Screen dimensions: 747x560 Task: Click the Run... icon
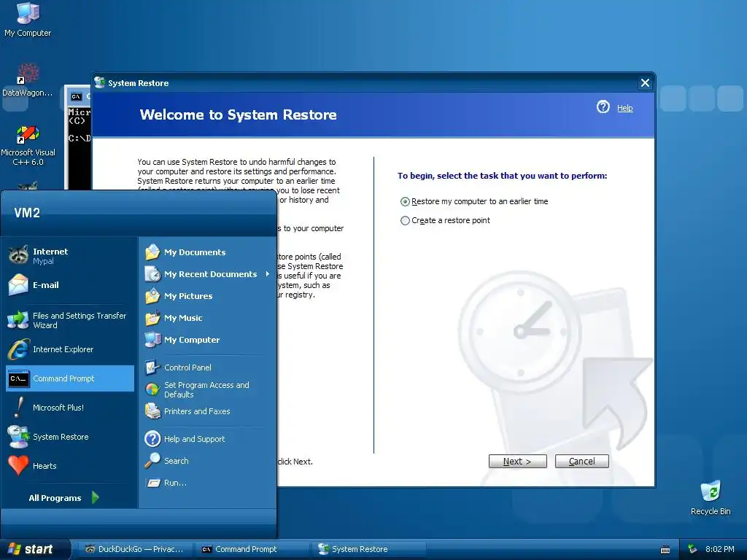coord(152,483)
